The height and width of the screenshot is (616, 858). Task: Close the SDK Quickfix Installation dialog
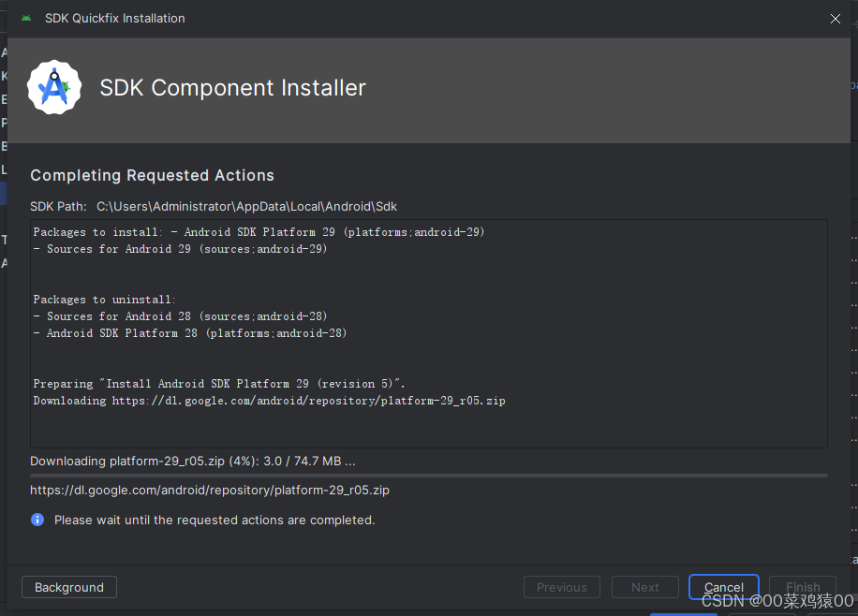(x=835, y=19)
